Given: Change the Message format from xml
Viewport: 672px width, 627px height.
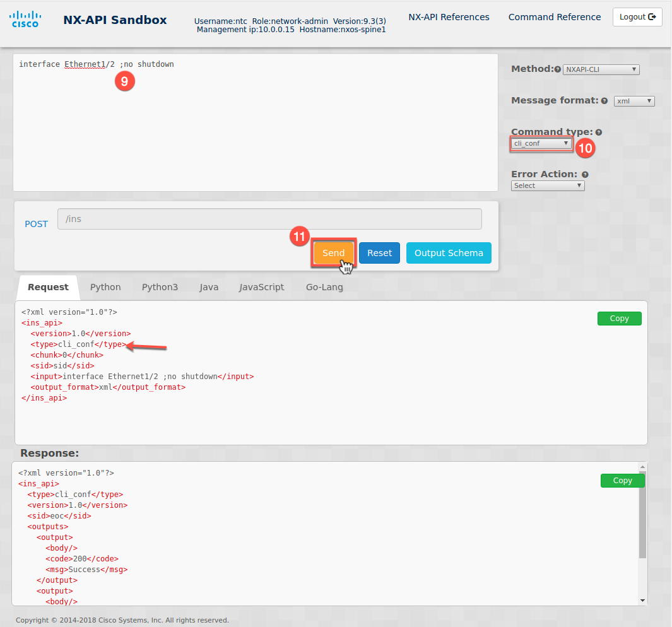Looking at the screenshot, I should (x=634, y=101).
